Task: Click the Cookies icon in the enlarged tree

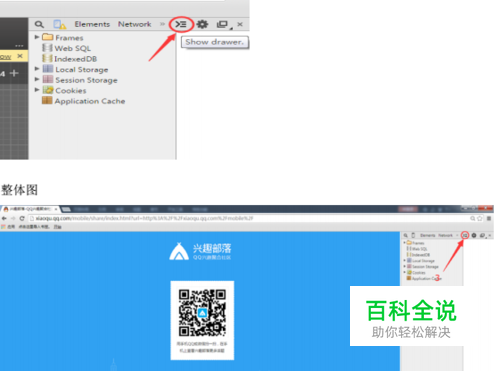Action: (48, 90)
